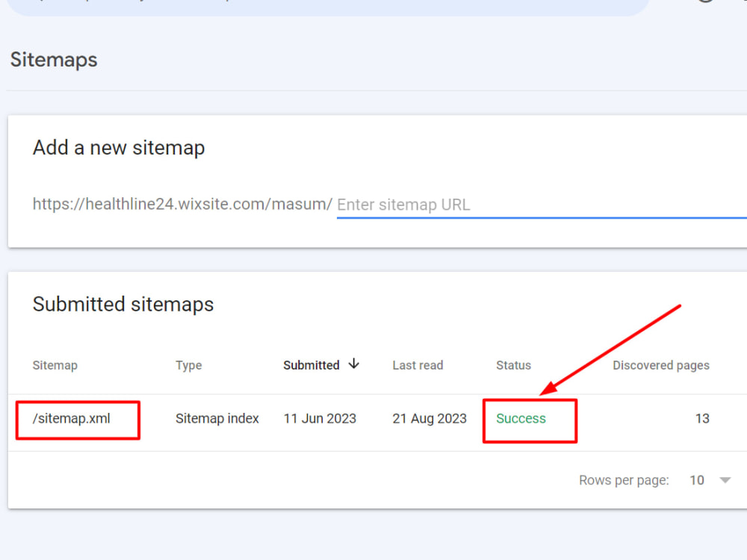
Task: Select the Sitemap index type label
Action: (217, 418)
